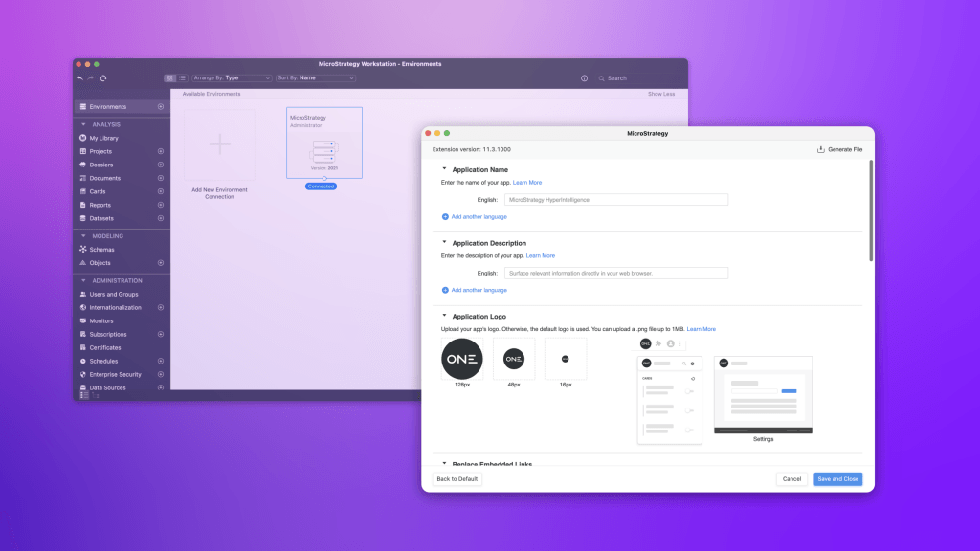Viewport: 980px width, 551px height.
Task: Click plus icon next to Dossiers
Action: [160, 165]
